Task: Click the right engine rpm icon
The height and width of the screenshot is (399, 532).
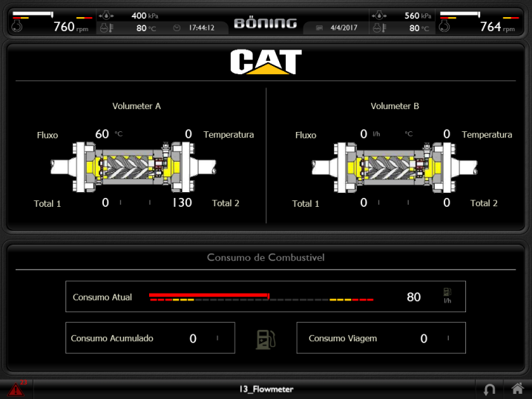Action: pos(444,27)
